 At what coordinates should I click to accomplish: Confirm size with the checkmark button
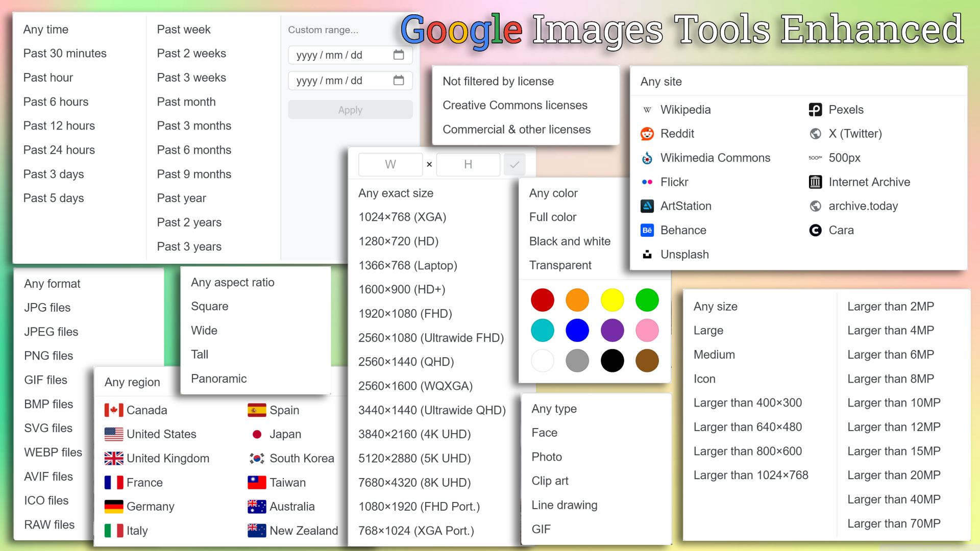click(514, 164)
